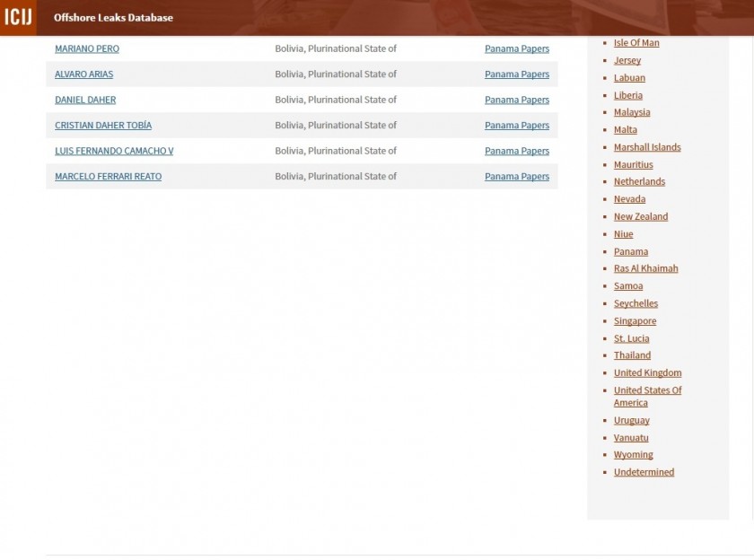Browse the Niue jurisdiction

[623, 234]
